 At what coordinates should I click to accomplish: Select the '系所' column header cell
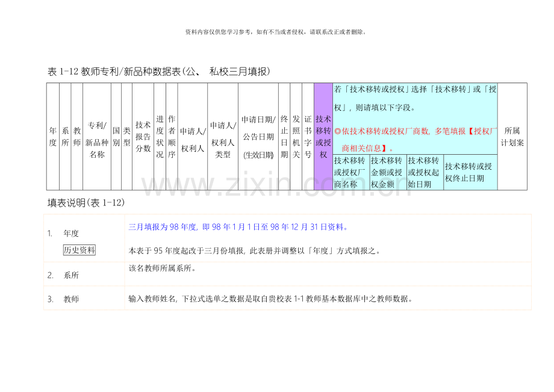[65, 137]
